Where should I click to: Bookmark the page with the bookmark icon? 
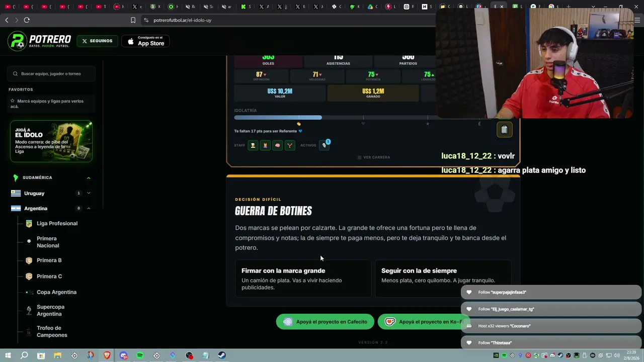pyautogui.click(x=133, y=20)
